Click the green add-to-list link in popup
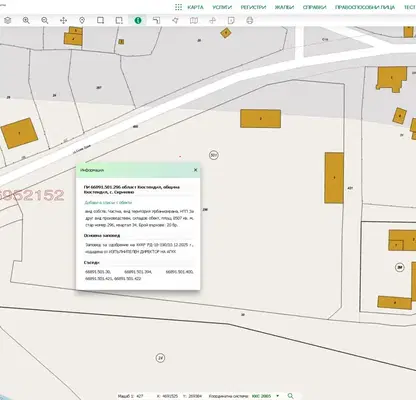Image resolution: width=416 pixels, height=400 pixels. pos(108,202)
